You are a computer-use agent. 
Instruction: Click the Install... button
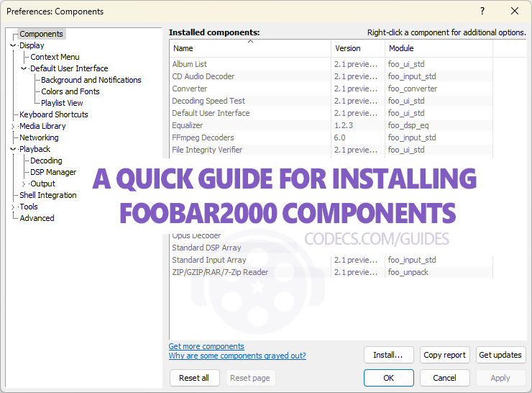coord(388,355)
